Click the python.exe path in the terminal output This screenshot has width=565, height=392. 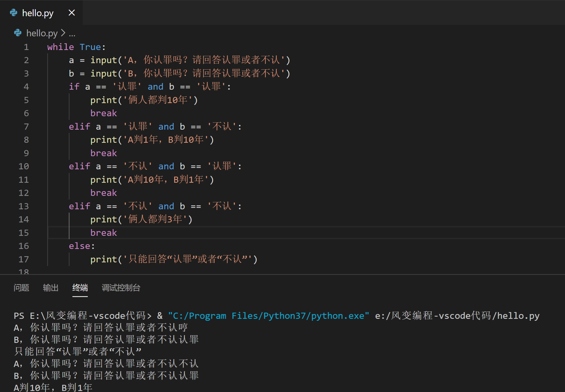(268, 315)
